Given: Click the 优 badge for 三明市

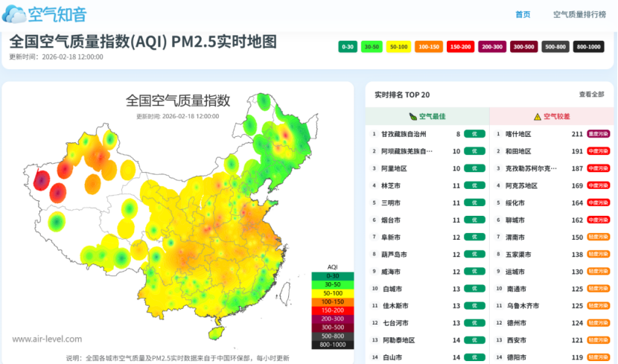Looking at the screenshot, I should 474,203.
